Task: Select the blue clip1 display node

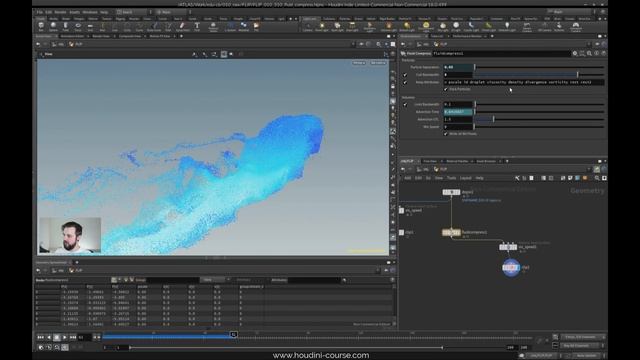Action: (x=511, y=268)
